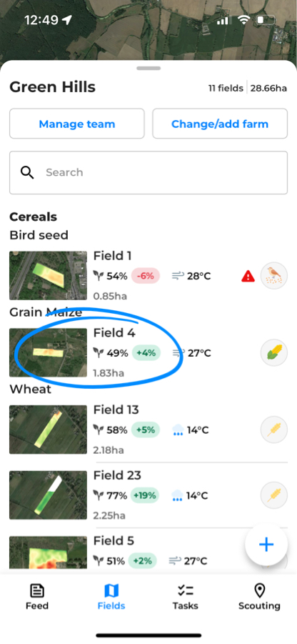The height and width of the screenshot is (644, 297).
Task: Open the Scouting tab
Action: [259, 597]
